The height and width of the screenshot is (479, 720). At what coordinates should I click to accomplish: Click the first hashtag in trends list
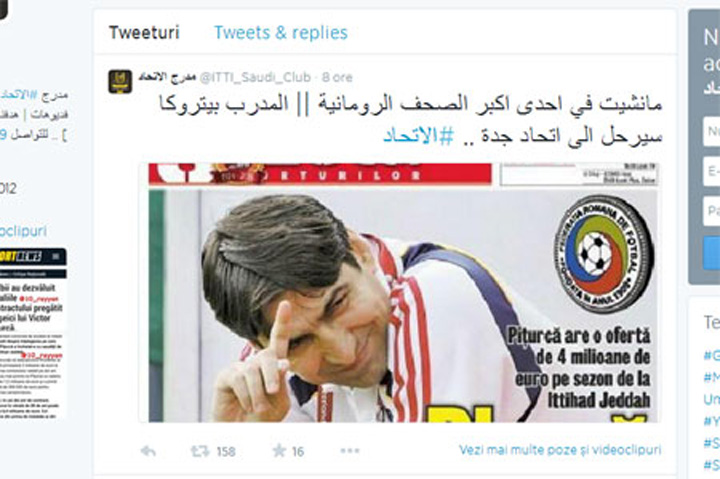tap(711, 355)
